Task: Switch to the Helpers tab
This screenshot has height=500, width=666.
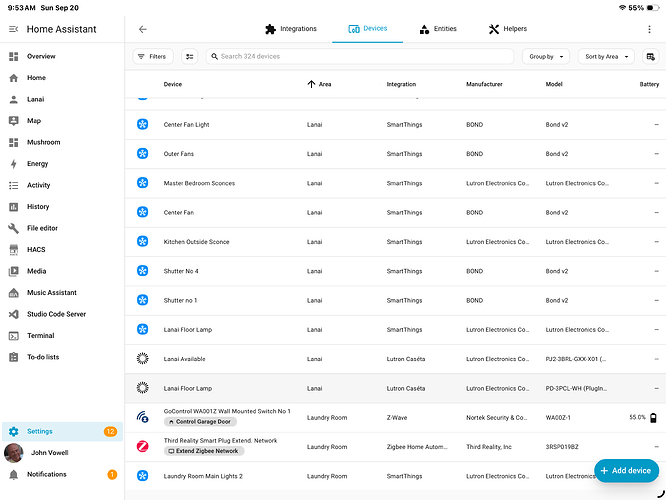Action: point(508,29)
